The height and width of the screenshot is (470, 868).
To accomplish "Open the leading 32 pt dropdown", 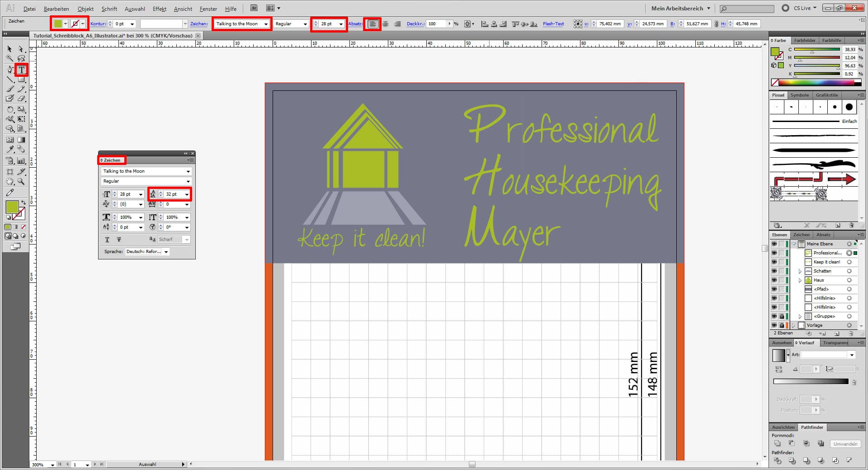I will pos(187,194).
